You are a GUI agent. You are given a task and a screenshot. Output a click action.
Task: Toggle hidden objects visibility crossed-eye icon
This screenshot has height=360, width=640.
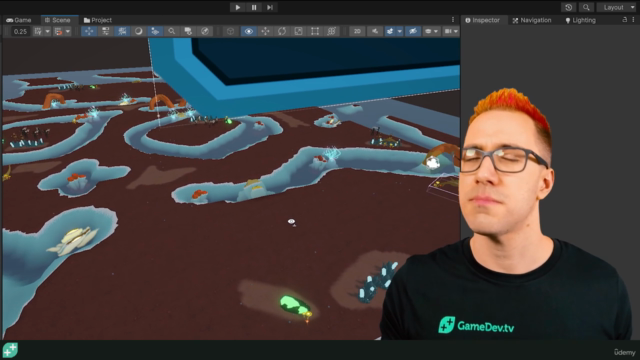click(413, 31)
